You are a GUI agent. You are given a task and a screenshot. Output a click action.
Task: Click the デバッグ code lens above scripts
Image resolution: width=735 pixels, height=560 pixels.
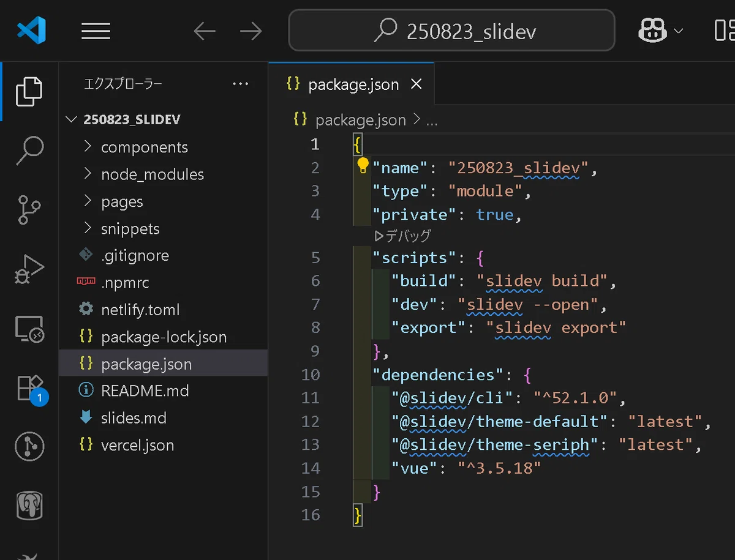402,236
